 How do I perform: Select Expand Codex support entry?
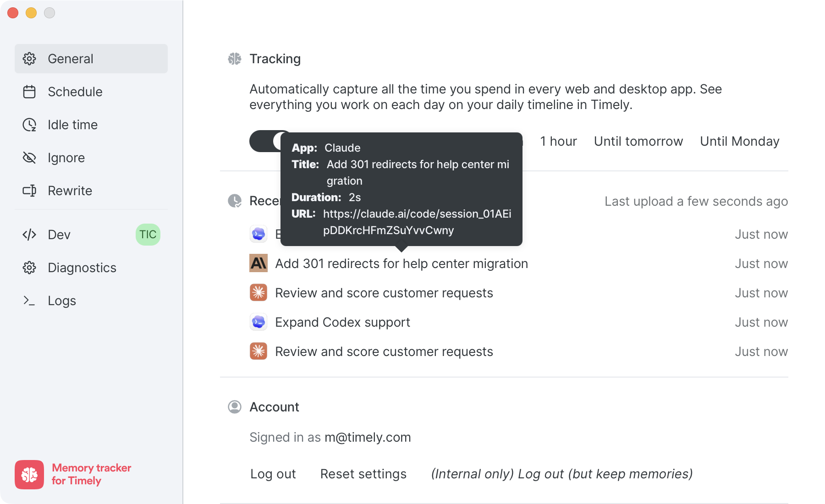tap(342, 322)
